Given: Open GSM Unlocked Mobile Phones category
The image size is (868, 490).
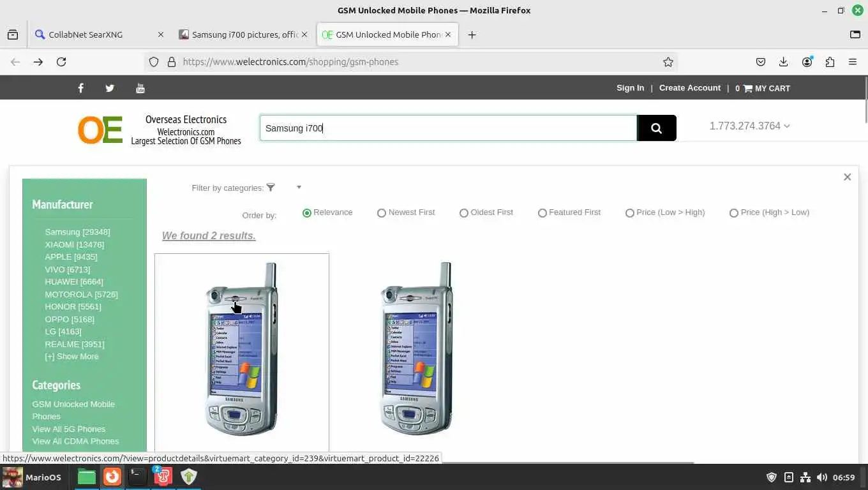Looking at the screenshot, I should coord(73,410).
